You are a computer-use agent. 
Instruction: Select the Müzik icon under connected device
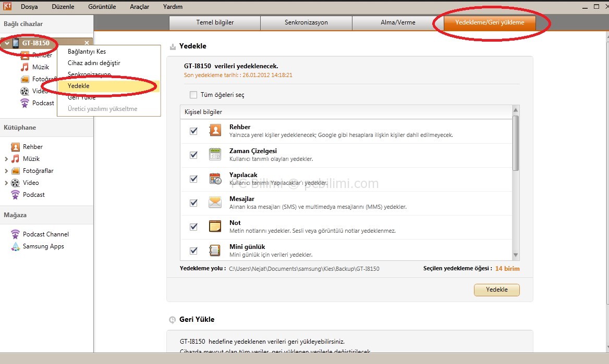pyautogui.click(x=25, y=67)
